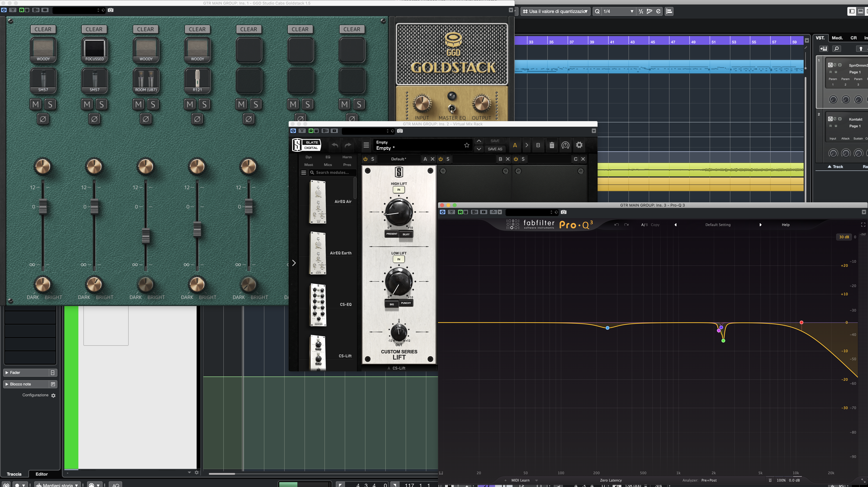
Task: Click the Virtual Mix Rack power clock icon
Action: coord(565,145)
